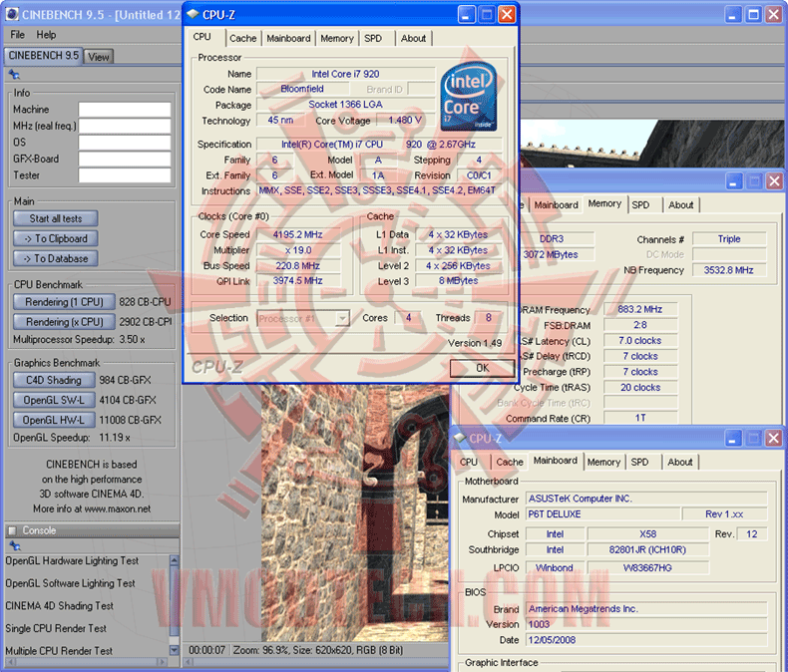Click OK in the front CPU-Z window

tap(482, 368)
